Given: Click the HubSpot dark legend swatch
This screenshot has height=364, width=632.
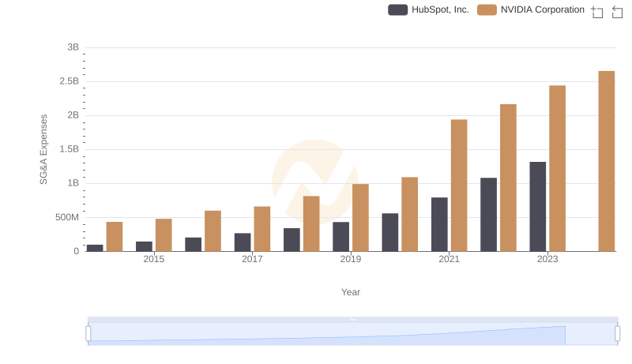Looking at the screenshot, I should [398, 9].
